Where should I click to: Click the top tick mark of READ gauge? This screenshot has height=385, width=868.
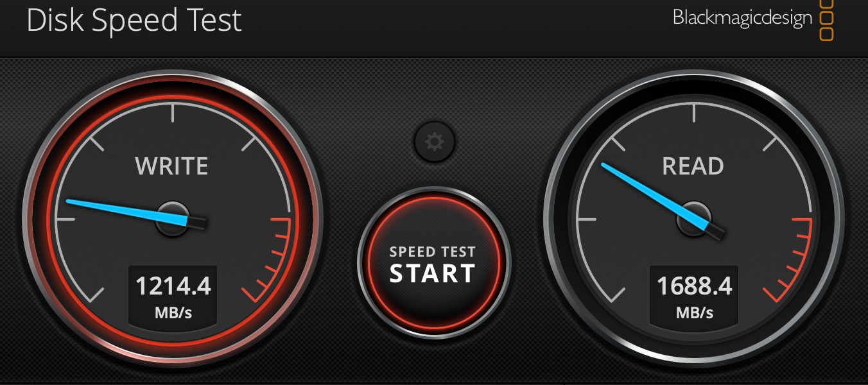tap(694, 113)
